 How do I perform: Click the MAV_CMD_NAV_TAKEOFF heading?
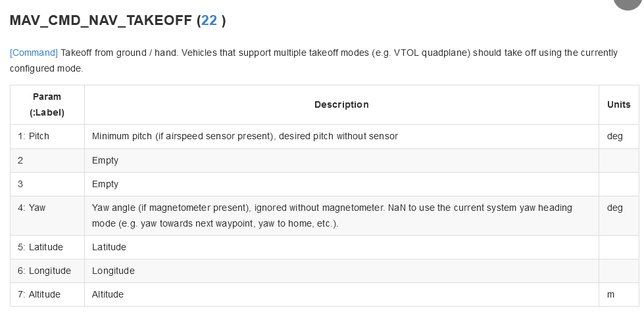coord(118,20)
